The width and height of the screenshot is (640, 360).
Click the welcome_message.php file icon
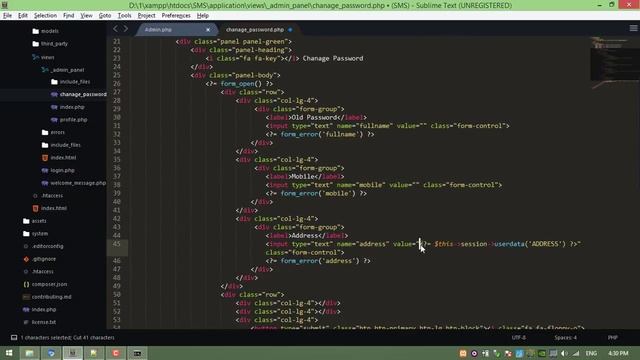(45, 183)
